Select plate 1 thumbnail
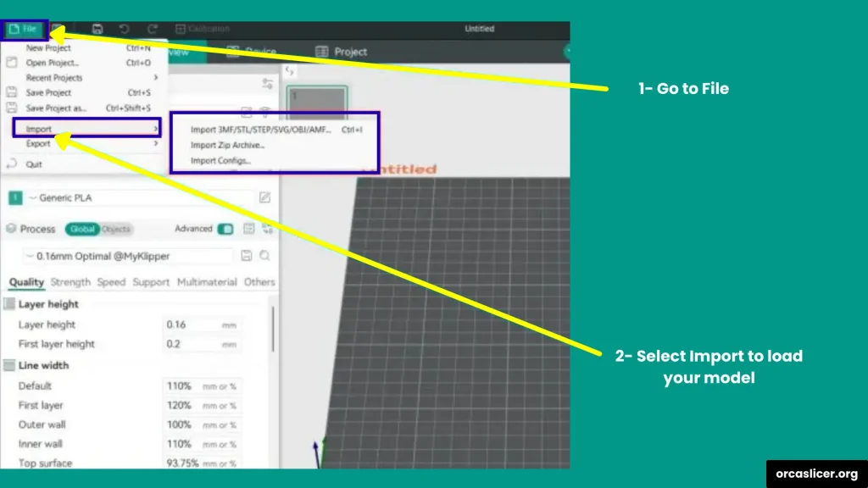Screen dimensions: 868x488 317,102
